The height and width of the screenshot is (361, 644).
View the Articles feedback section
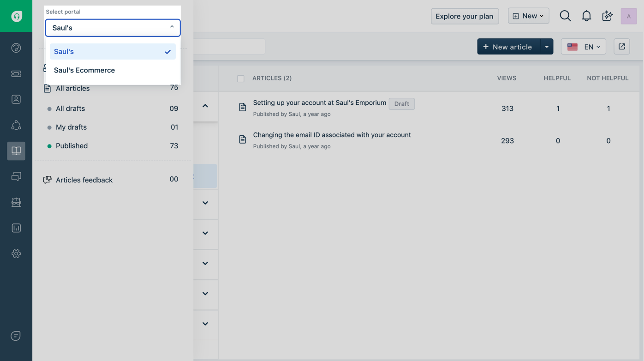[83, 180]
